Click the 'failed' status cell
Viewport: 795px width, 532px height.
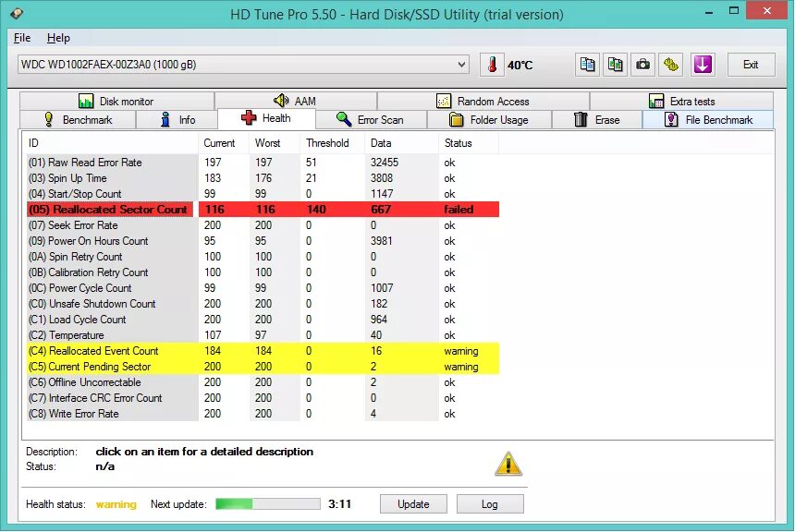point(459,210)
